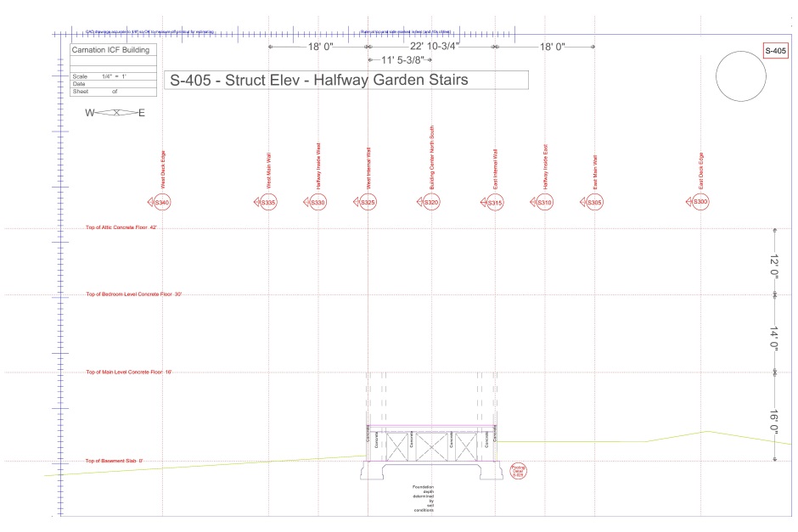Click the East Deck Edge gridline label
The height and width of the screenshot is (532, 798).
pos(700,171)
